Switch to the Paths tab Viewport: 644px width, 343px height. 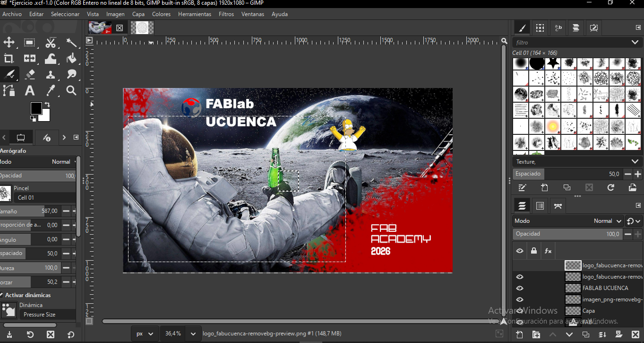[558, 206]
